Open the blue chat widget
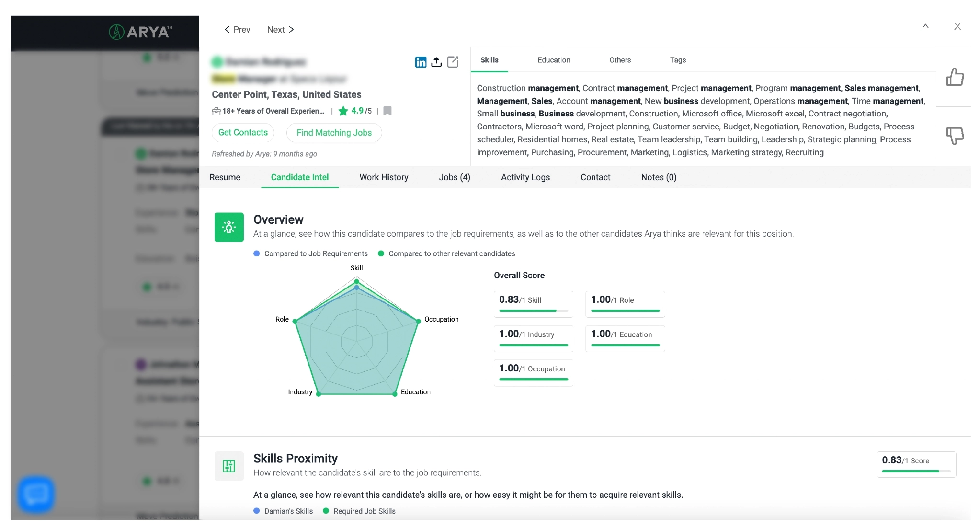980x529 pixels. tap(36, 494)
